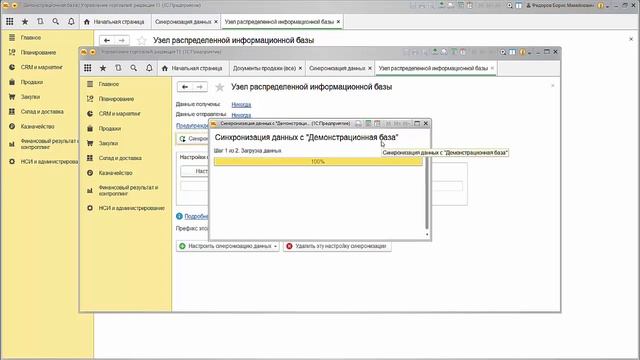The width and height of the screenshot is (640, 360).
Task: Open Планирование in inner window sidebar
Action: coord(116,99)
